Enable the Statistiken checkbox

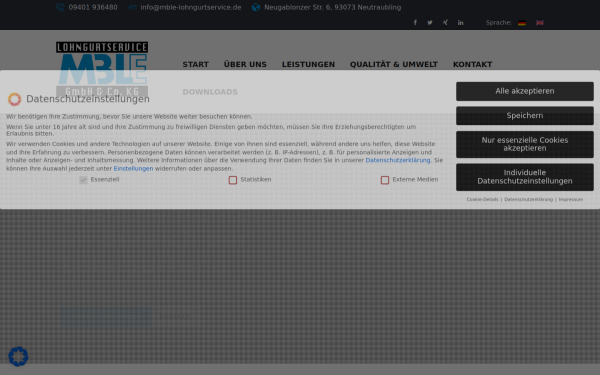[233, 180]
